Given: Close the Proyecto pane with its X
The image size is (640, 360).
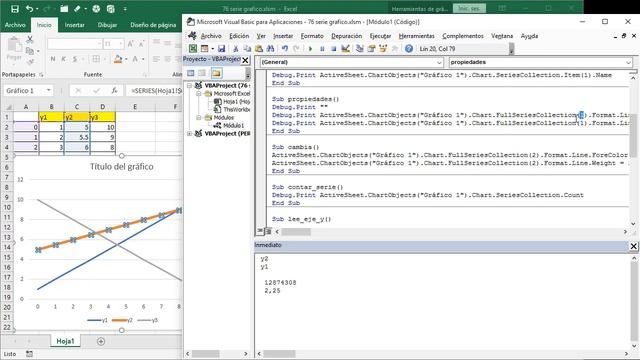Looking at the screenshot, I should tap(245, 60).
